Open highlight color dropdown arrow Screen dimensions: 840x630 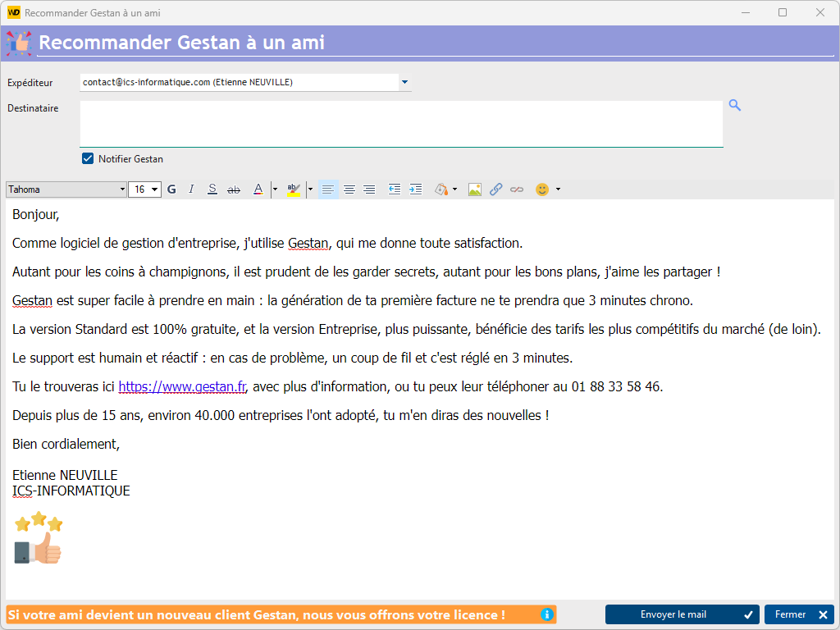[310, 189]
